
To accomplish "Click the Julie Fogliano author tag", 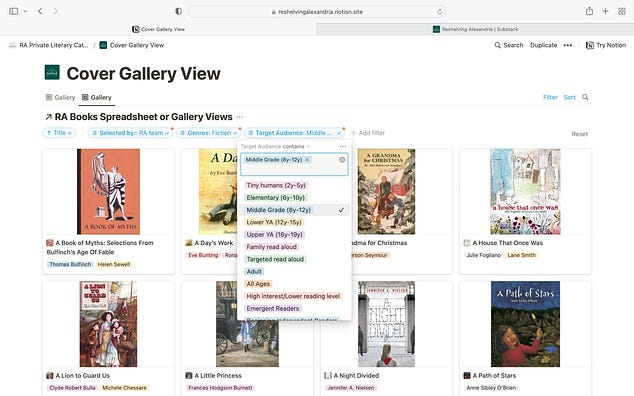I will coord(483,255).
